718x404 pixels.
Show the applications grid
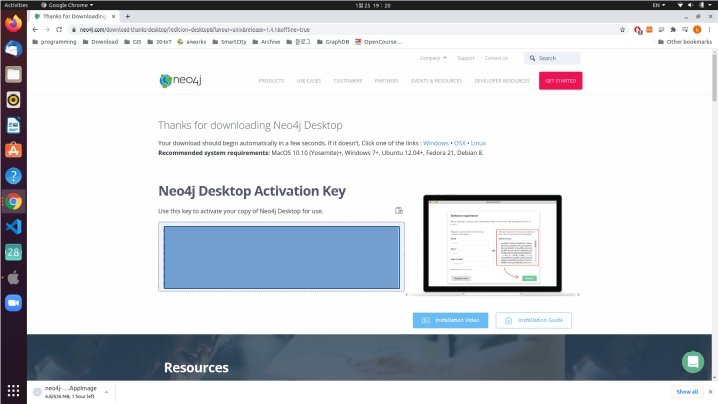(13, 390)
